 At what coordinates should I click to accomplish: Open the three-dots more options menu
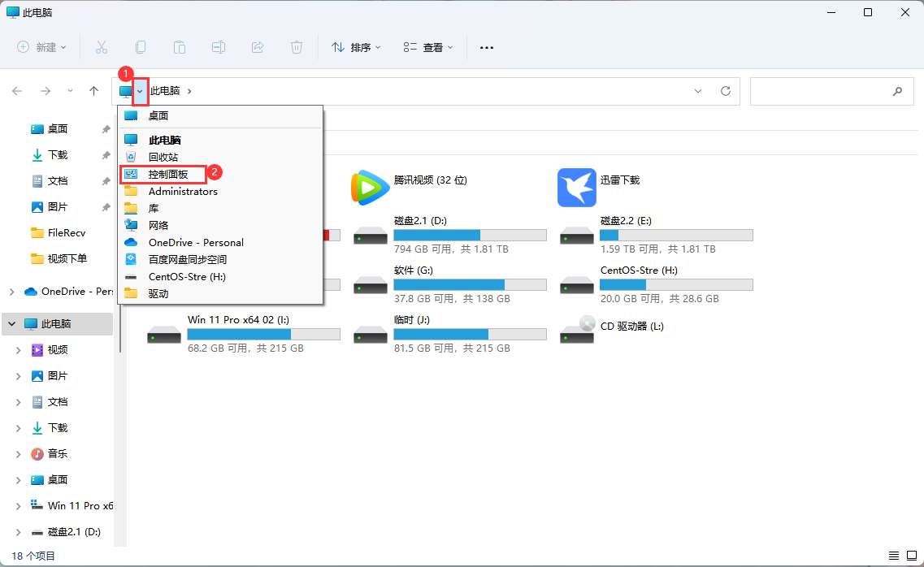point(487,48)
